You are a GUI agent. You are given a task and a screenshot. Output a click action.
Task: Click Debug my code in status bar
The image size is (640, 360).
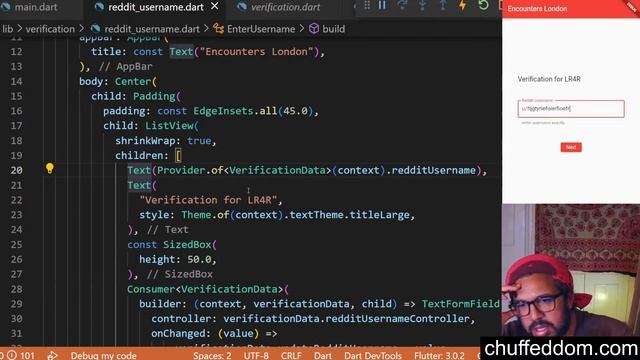pyautogui.click(x=104, y=356)
